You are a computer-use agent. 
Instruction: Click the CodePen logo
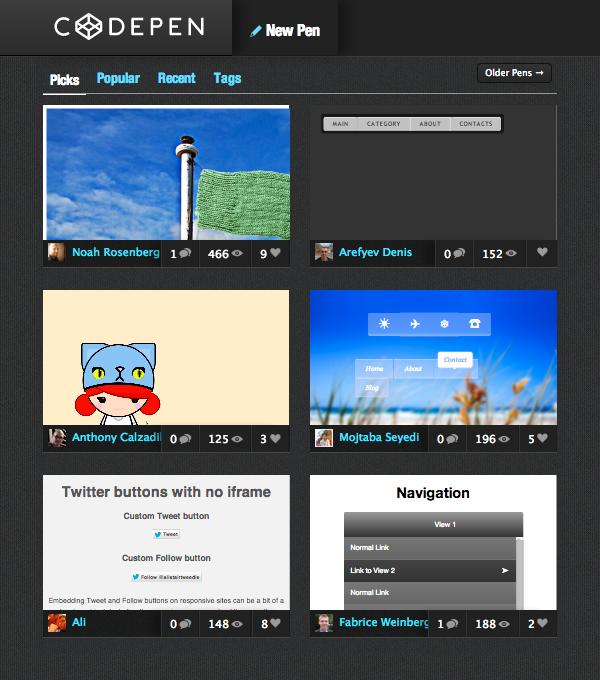(129, 27)
